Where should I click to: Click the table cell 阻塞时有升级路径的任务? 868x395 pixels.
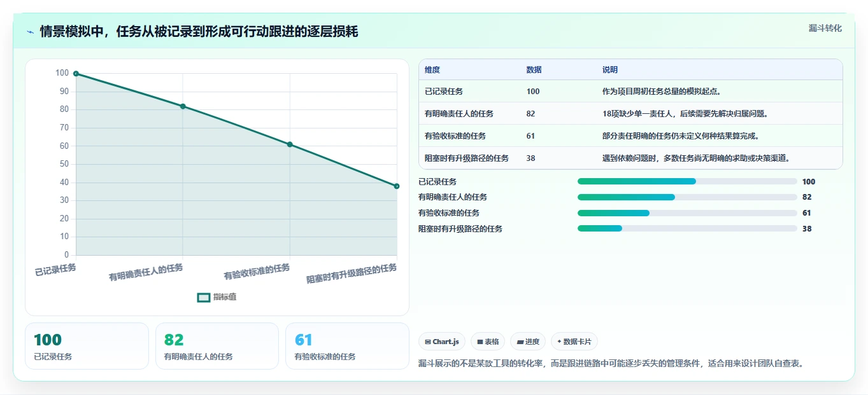467,158
